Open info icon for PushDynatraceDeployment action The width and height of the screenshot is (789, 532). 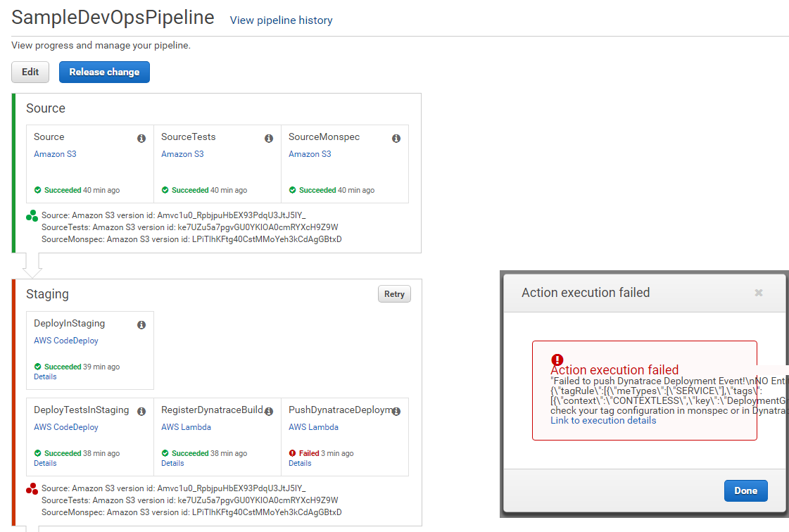(x=396, y=412)
